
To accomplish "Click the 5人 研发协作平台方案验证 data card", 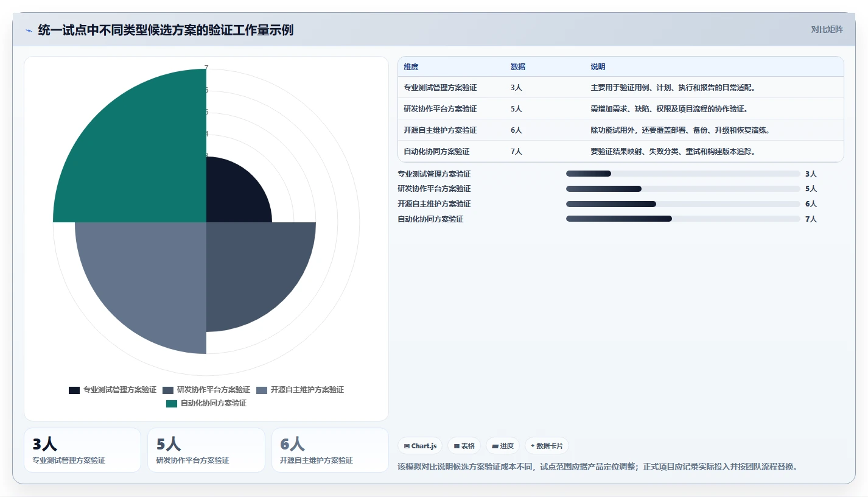I will coord(206,450).
